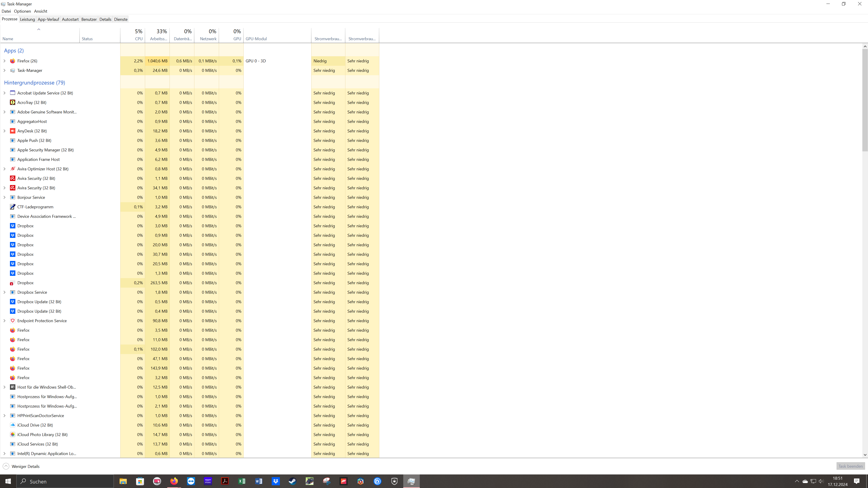The width and height of the screenshot is (868, 488).
Task: Click the Firefox app icon in Apps list
Action: (12, 61)
